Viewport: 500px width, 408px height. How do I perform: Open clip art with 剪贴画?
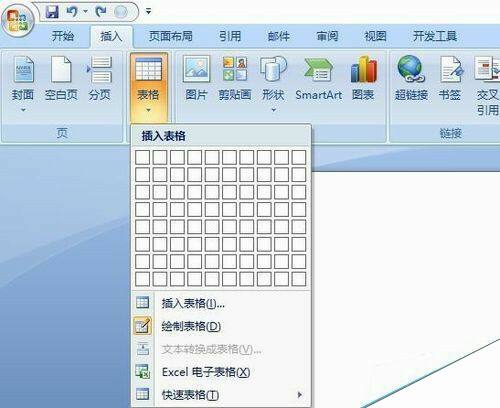[235, 78]
